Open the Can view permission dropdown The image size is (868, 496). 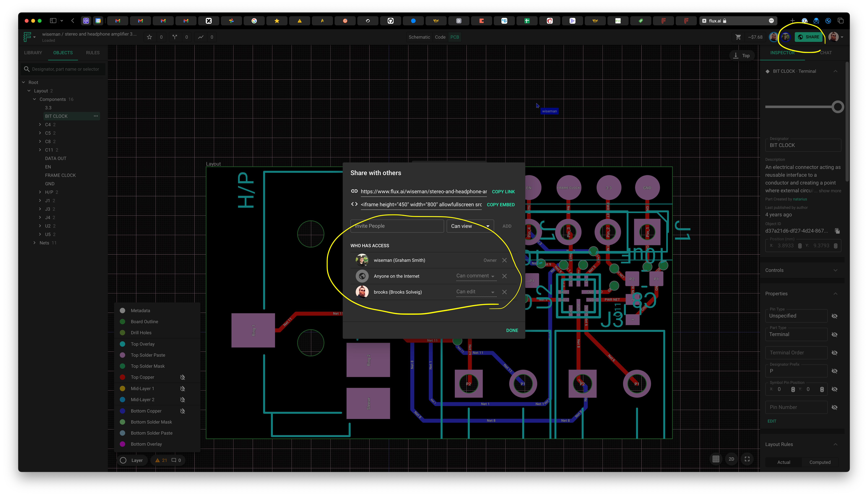[x=470, y=226]
